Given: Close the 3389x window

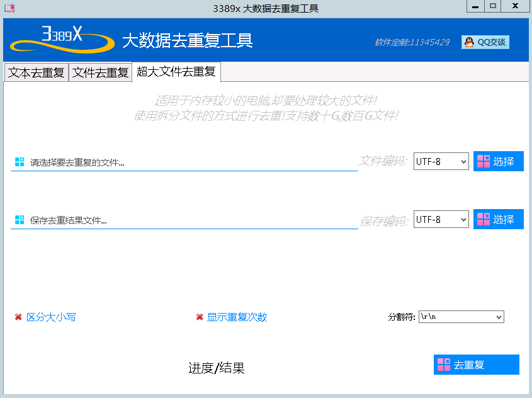Looking at the screenshot, I should point(515,6).
